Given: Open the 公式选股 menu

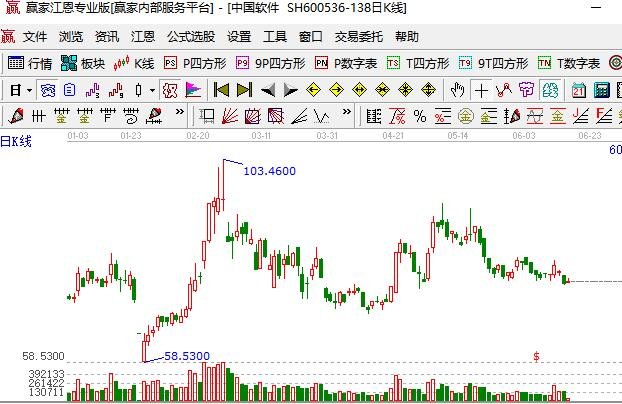Looking at the screenshot, I should point(191,37).
